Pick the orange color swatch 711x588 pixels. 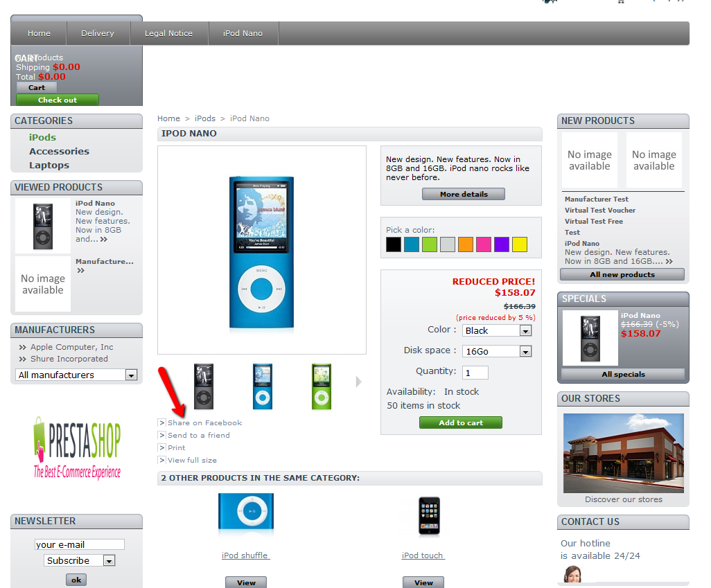pos(466,244)
